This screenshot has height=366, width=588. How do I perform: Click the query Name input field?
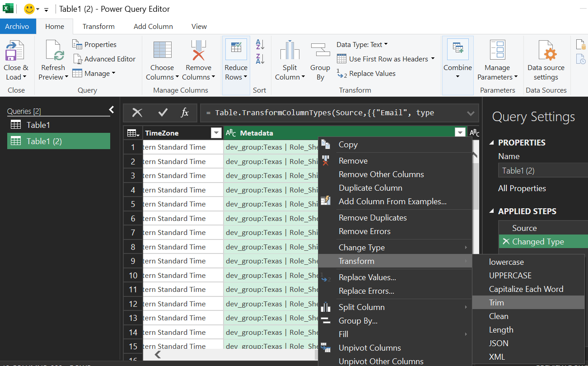pyautogui.click(x=543, y=170)
